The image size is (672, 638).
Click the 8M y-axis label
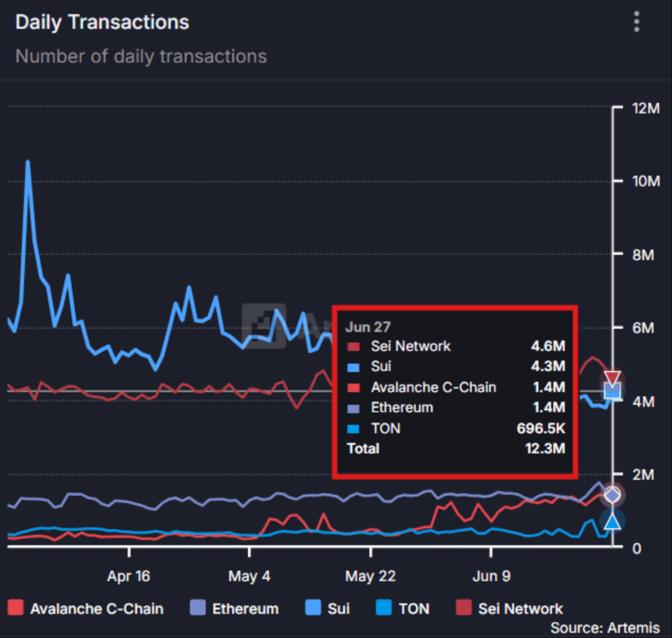[x=643, y=255]
